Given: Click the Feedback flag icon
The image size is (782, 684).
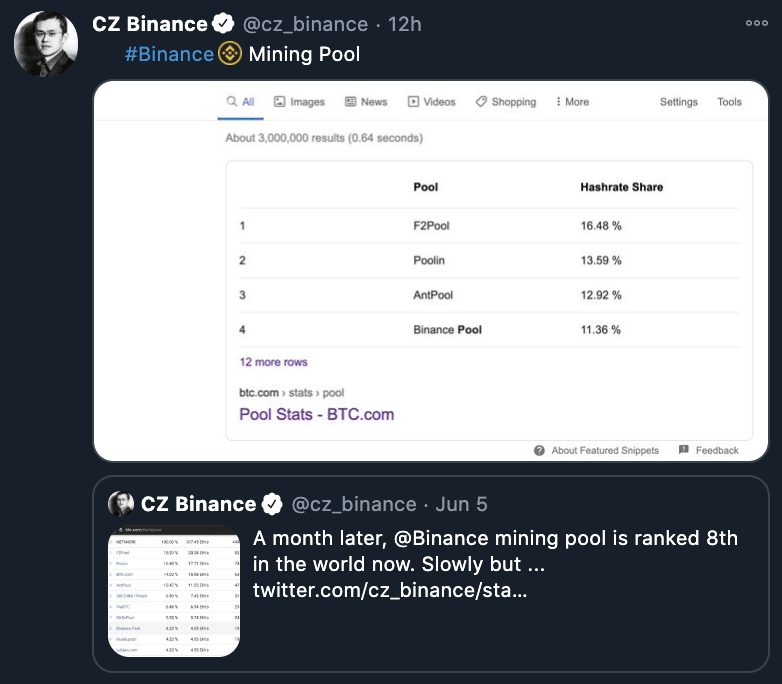Looking at the screenshot, I should click(x=684, y=450).
